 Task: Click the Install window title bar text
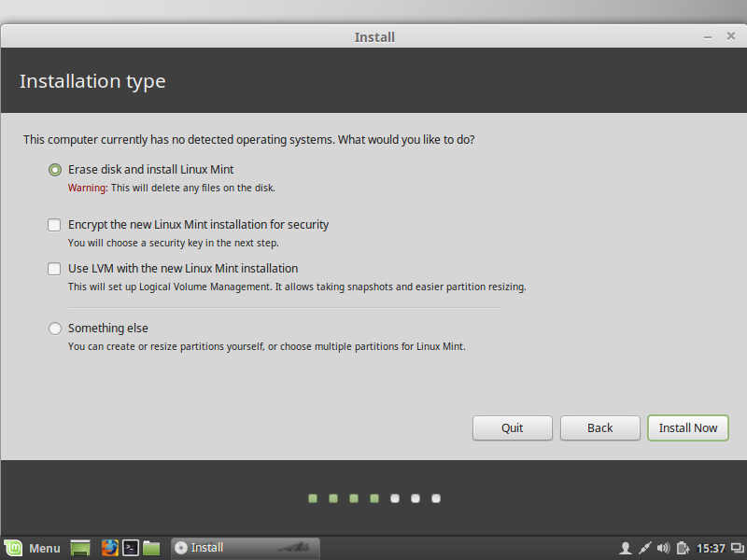click(374, 37)
